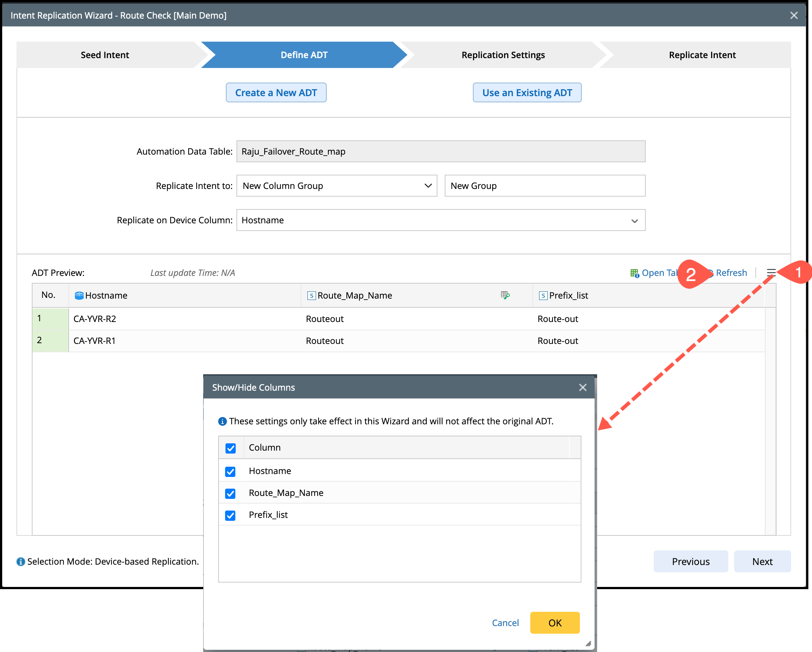Click the table icon in Route_Map_Name header
The width and height of the screenshot is (812, 652).
point(505,295)
